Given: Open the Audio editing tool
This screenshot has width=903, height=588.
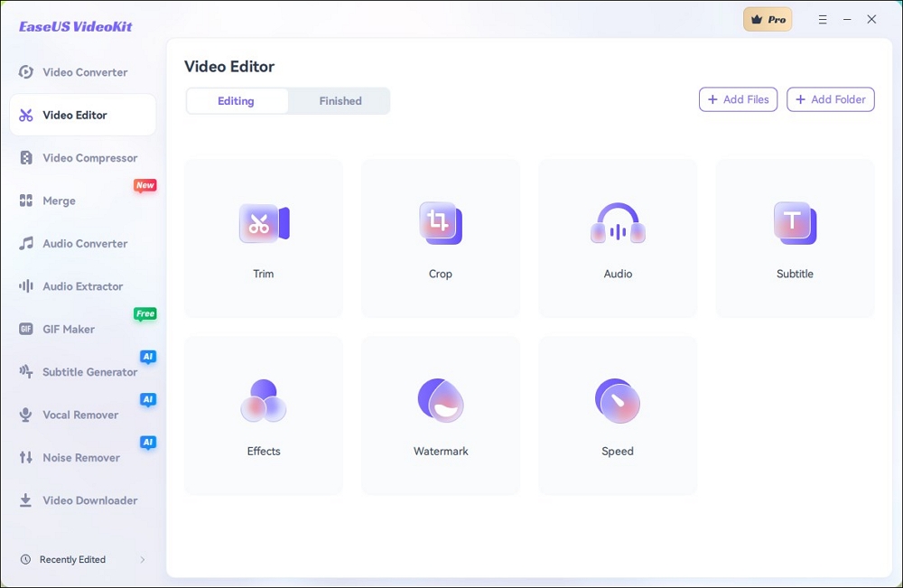Looking at the screenshot, I should coord(617,238).
